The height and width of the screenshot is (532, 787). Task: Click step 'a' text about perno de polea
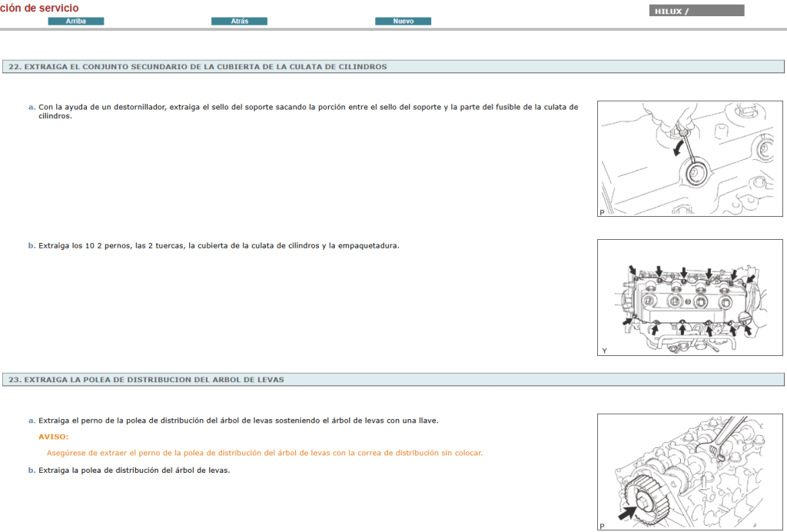point(231,421)
